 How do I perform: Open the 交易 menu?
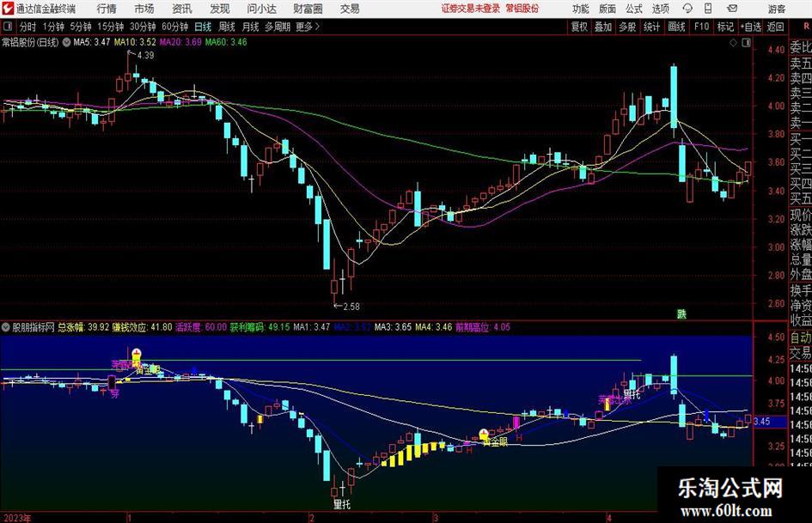(350, 9)
